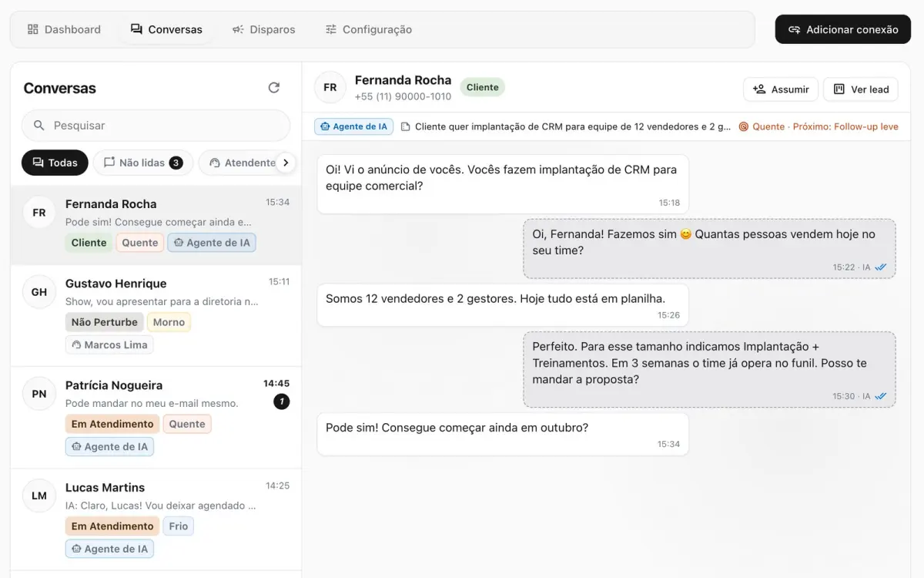Click the Assumir button
This screenshot has width=924, height=578.
click(781, 89)
